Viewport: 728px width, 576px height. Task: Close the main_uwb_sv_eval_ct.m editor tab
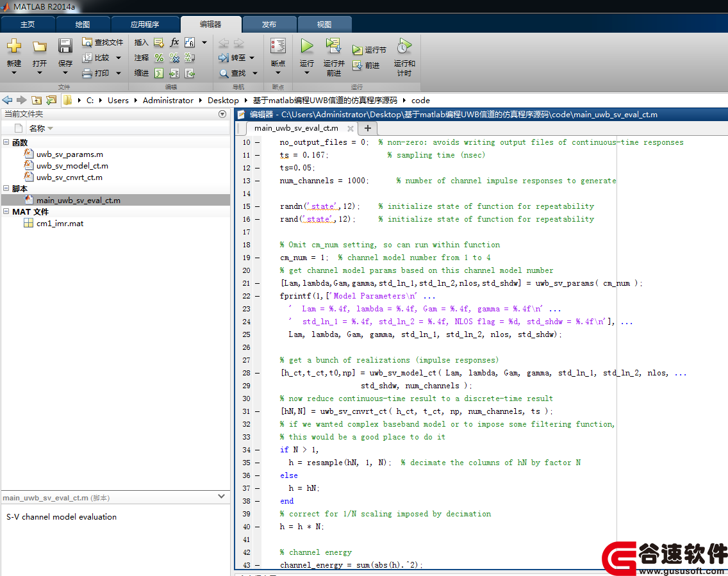click(x=351, y=129)
